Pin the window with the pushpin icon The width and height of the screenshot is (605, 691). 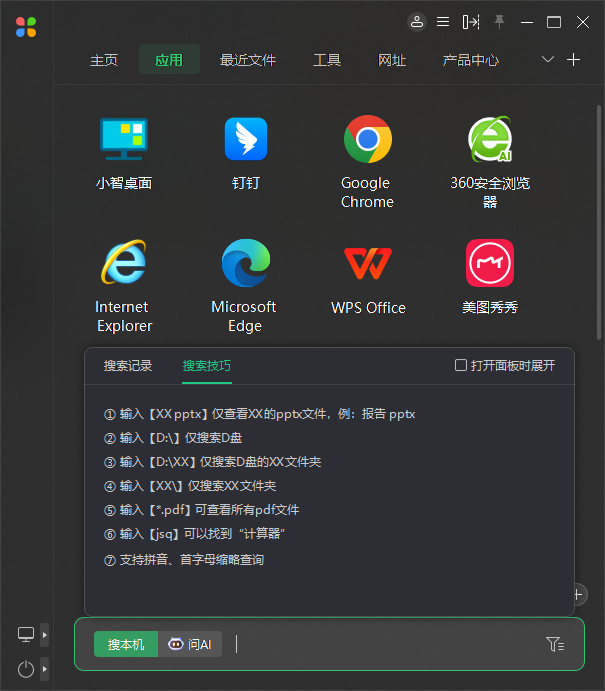(x=499, y=22)
